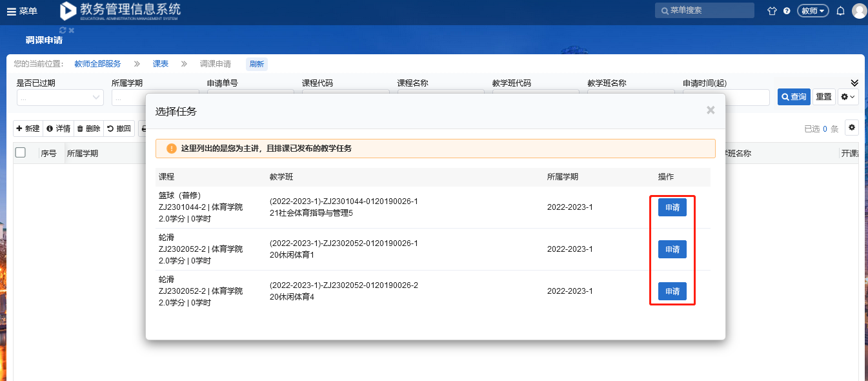This screenshot has height=381, width=868.
Task: Switch to the 调课申请 tab
Action: pyautogui.click(x=44, y=40)
